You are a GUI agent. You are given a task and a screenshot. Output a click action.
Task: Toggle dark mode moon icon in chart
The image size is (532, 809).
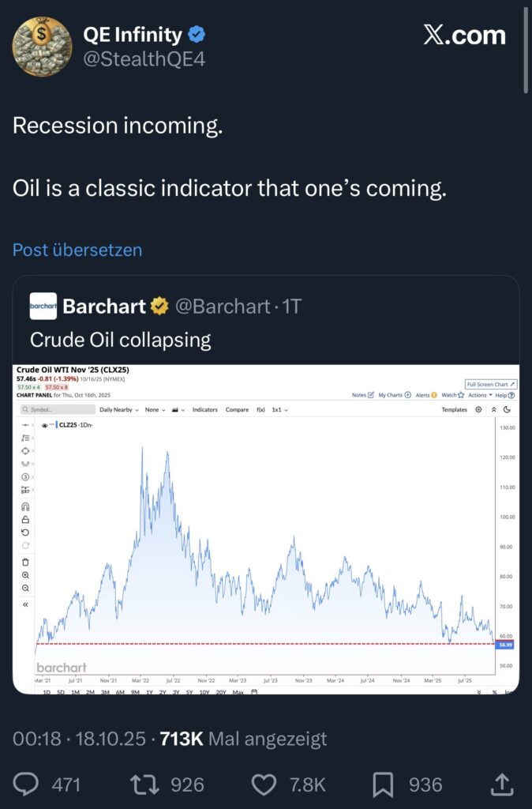click(x=507, y=410)
